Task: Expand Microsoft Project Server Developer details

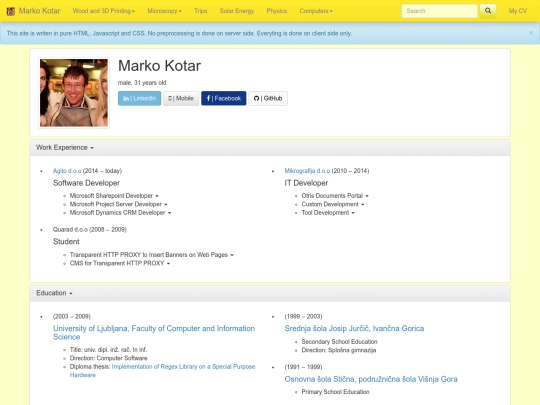Action: (x=118, y=204)
